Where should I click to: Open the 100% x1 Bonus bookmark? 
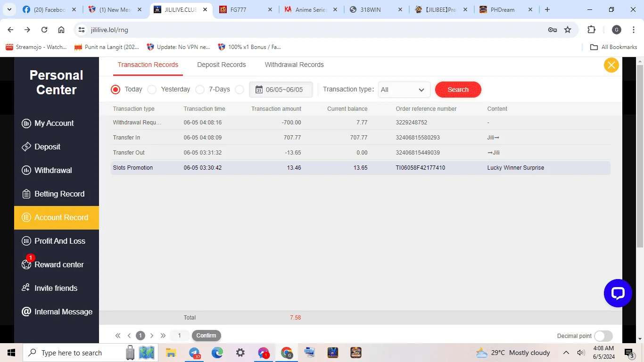click(250, 47)
